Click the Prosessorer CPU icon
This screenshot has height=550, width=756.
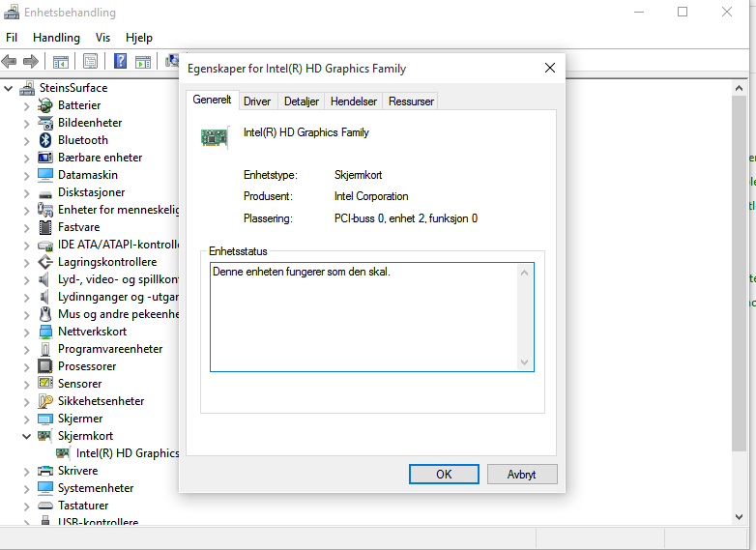pyautogui.click(x=44, y=366)
